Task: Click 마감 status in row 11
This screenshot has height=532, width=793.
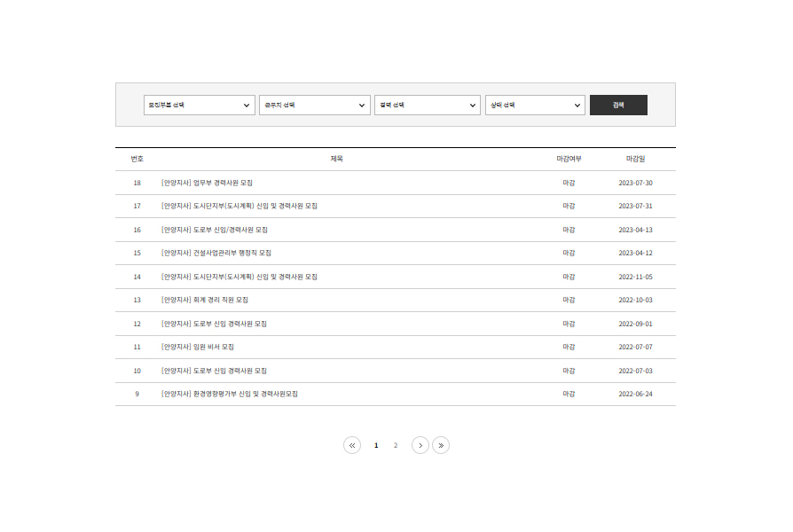Action: pyautogui.click(x=569, y=347)
